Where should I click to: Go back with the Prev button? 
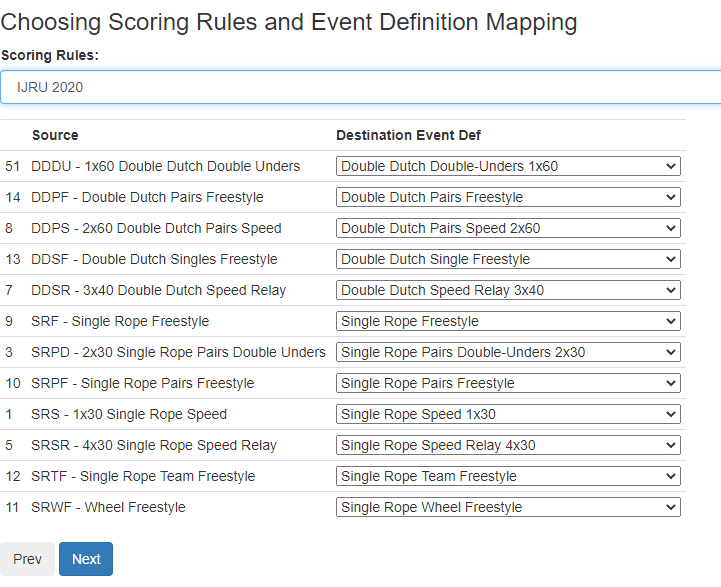tap(27, 559)
